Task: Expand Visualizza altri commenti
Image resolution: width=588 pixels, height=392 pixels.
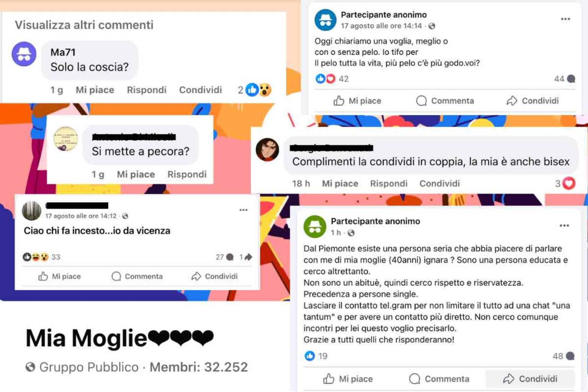Action: tap(84, 25)
